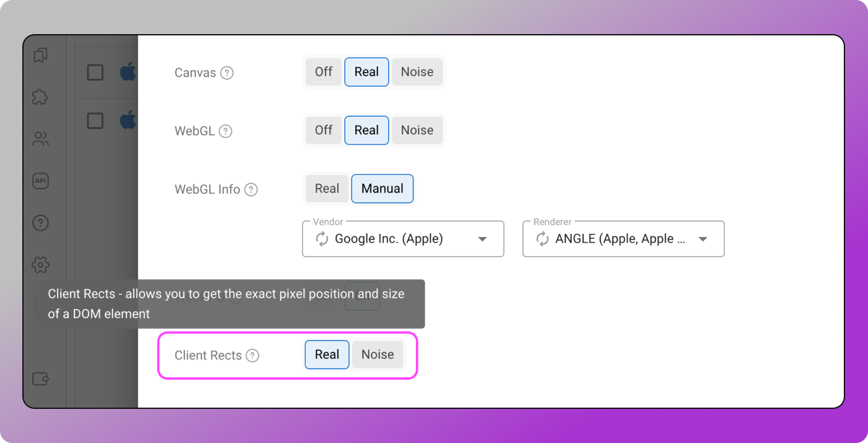This screenshot has width=868, height=443.
Task: Switch WebGL Info to Real
Action: [327, 189]
